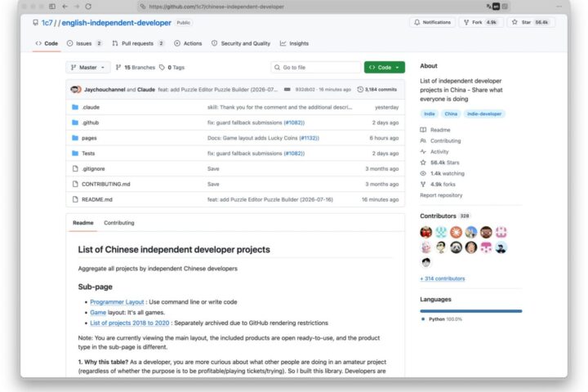This screenshot has height=392, width=588.
Task: Expand the green Code dropdown button
Action: click(x=385, y=68)
